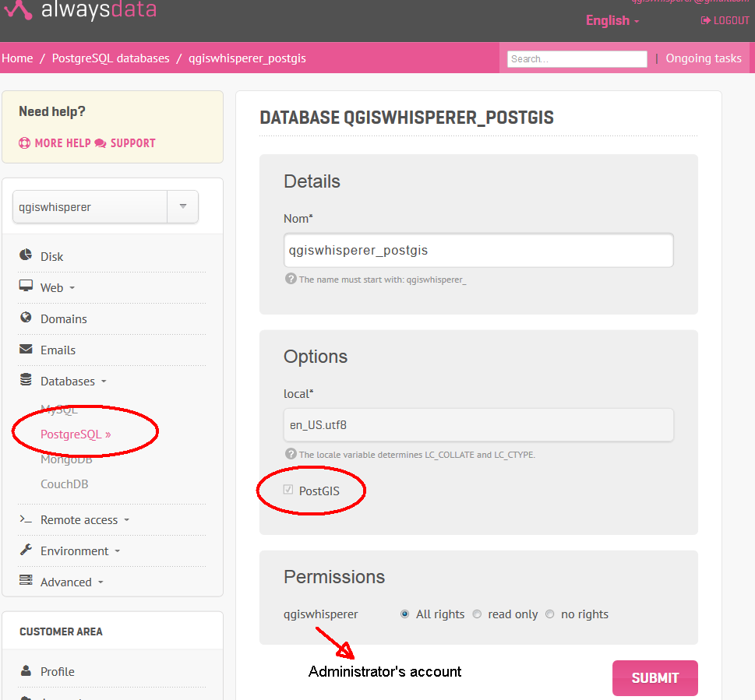
Task: Open the MORE HELP link
Action: (x=62, y=143)
